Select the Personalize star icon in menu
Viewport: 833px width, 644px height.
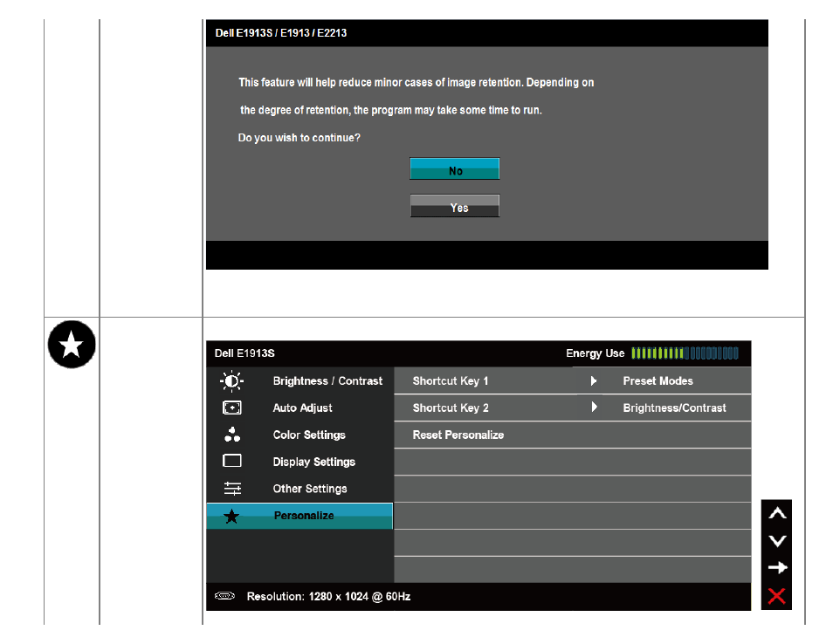point(231,516)
